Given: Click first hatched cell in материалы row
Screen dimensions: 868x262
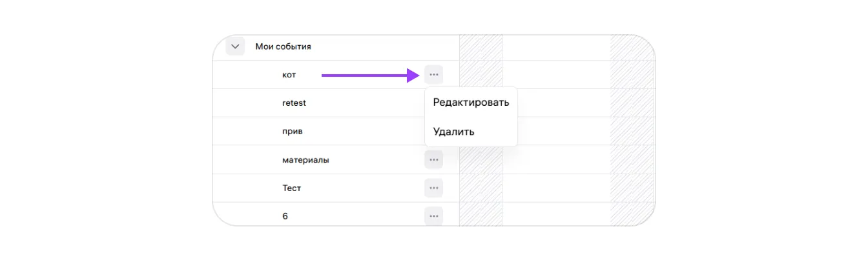Looking at the screenshot, I should click(480, 159).
